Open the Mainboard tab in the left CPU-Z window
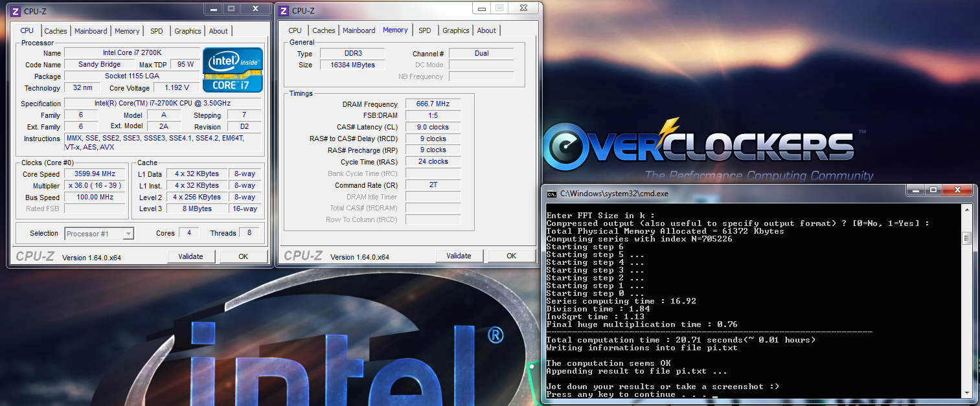This screenshot has height=406, width=980. (91, 31)
